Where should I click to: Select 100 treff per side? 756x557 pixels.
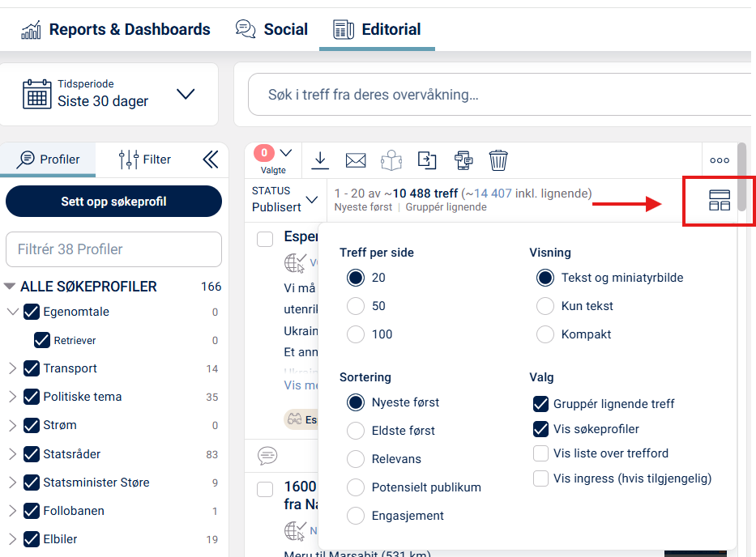click(356, 334)
